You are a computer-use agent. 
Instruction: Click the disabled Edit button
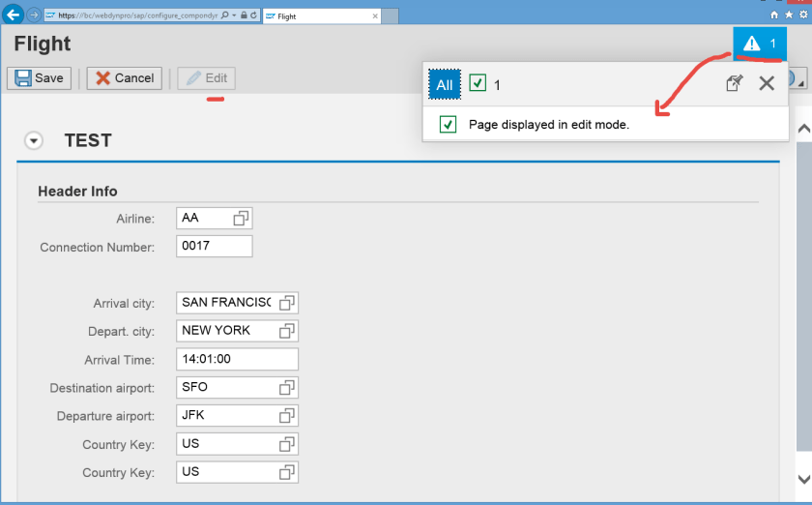[207, 78]
